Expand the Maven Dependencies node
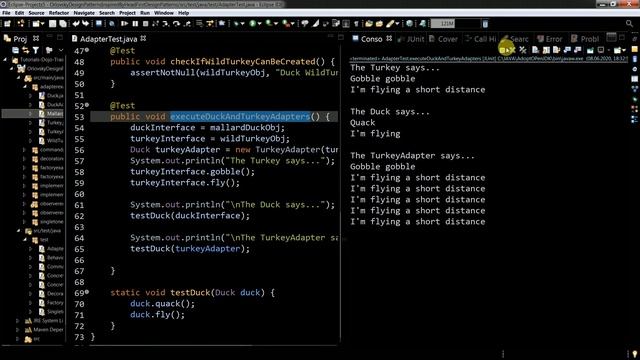 click(x=17, y=330)
